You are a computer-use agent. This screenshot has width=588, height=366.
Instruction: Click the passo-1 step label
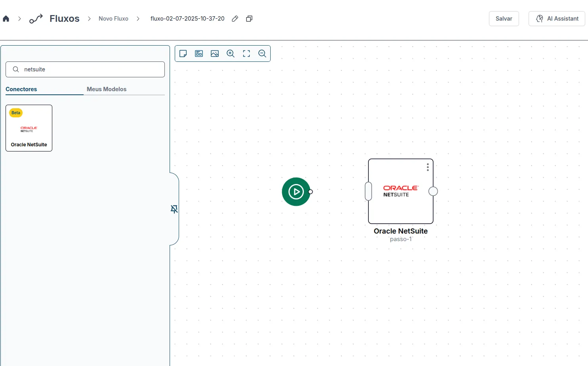click(401, 239)
